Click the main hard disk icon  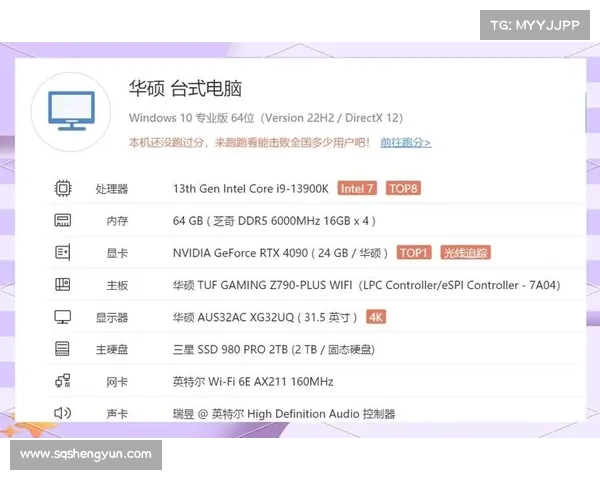tap(62, 349)
